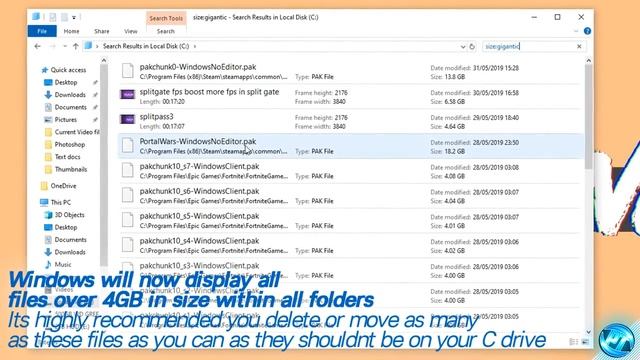Minimize the ribbon chevron
640x360 pixels.
click(576, 31)
